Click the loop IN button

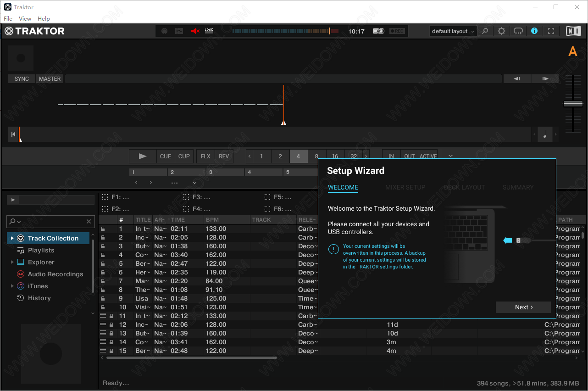coord(391,156)
